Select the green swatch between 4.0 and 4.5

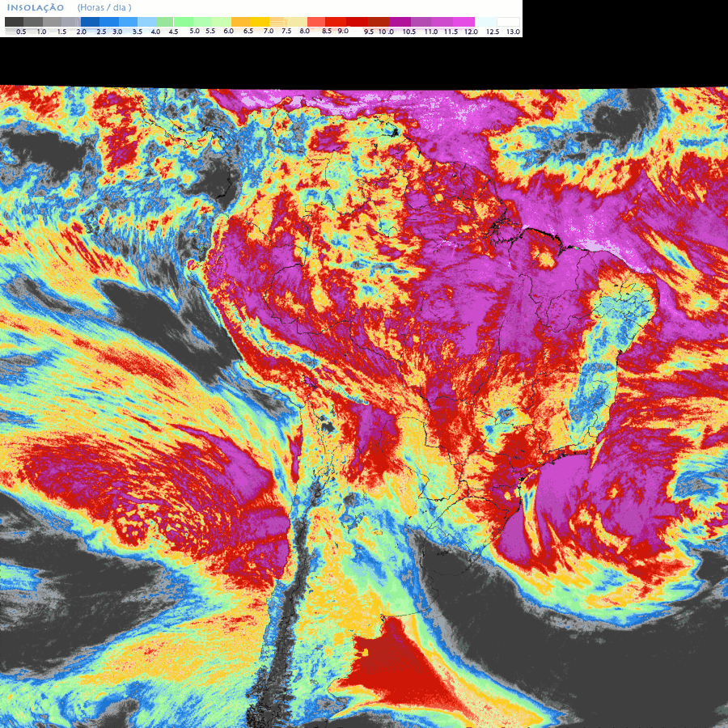pyautogui.click(x=165, y=21)
